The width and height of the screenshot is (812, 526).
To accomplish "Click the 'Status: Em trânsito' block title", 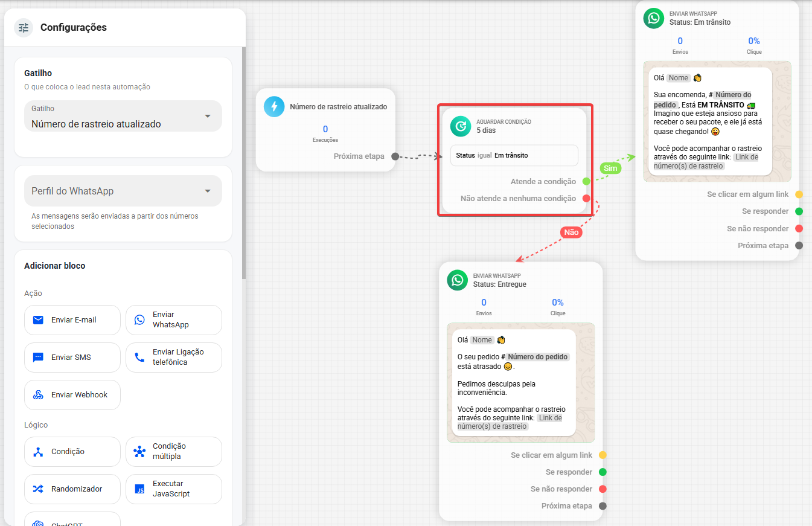I will [700, 22].
